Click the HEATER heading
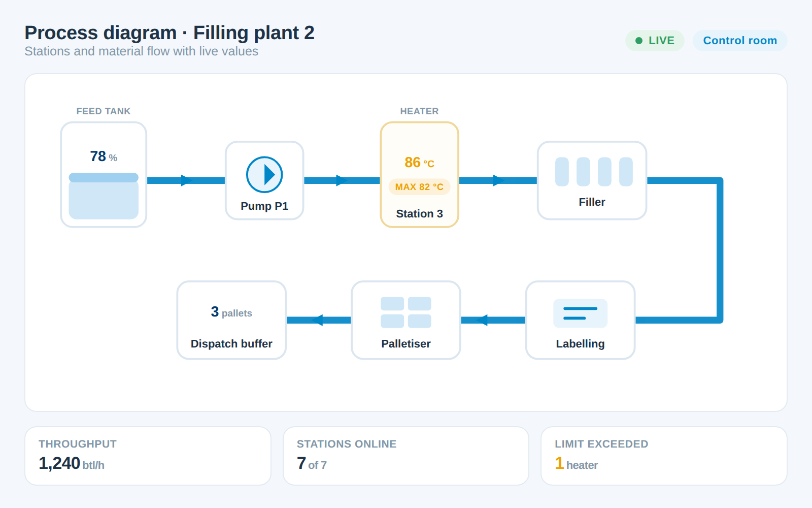 [420, 111]
